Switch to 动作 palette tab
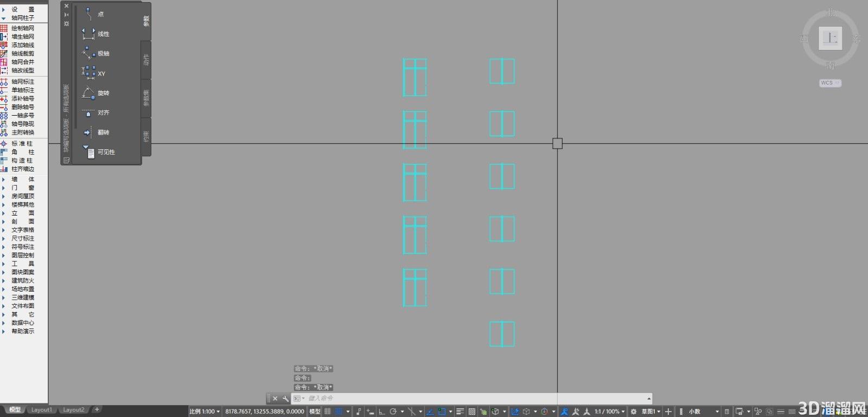This screenshot has width=868, height=417. pos(146,60)
